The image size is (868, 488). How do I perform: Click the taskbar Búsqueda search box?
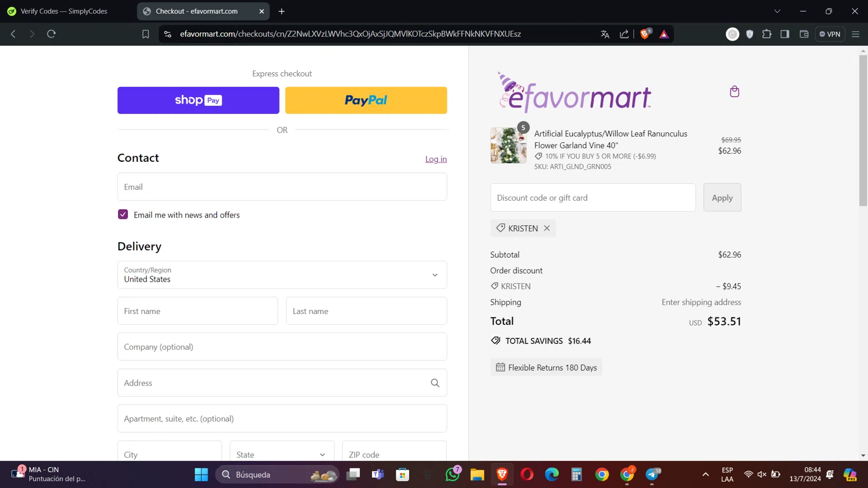coord(277,475)
